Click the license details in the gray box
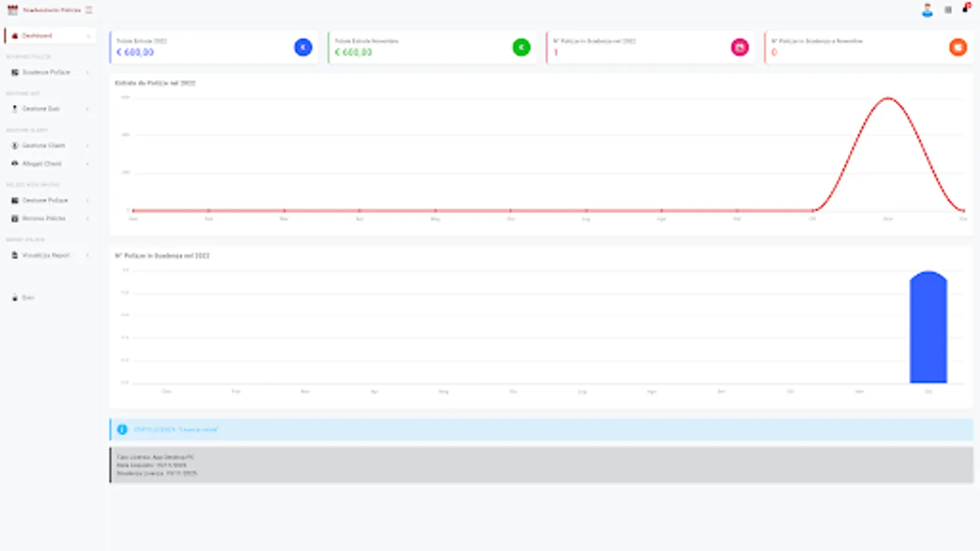The height and width of the screenshot is (551, 980). [157, 465]
